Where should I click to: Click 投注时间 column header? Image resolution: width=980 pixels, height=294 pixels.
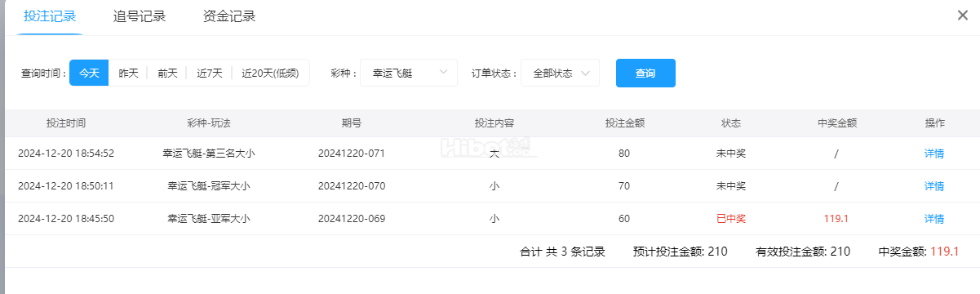click(66, 123)
